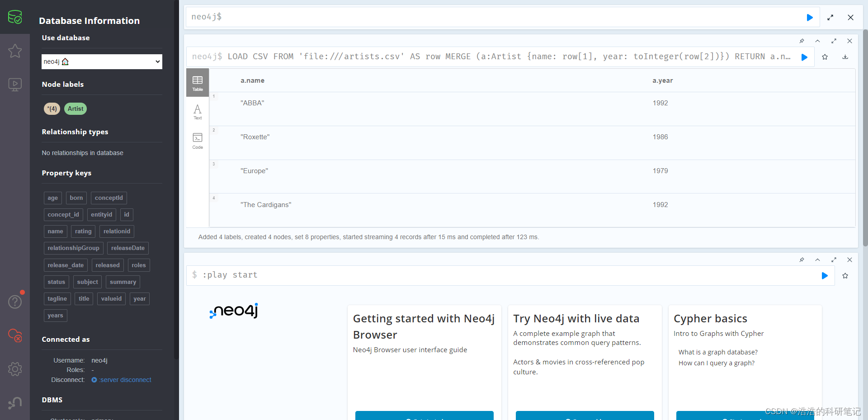868x420 pixels.
Task: Click the relationid property key
Action: click(x=117, y=231)
